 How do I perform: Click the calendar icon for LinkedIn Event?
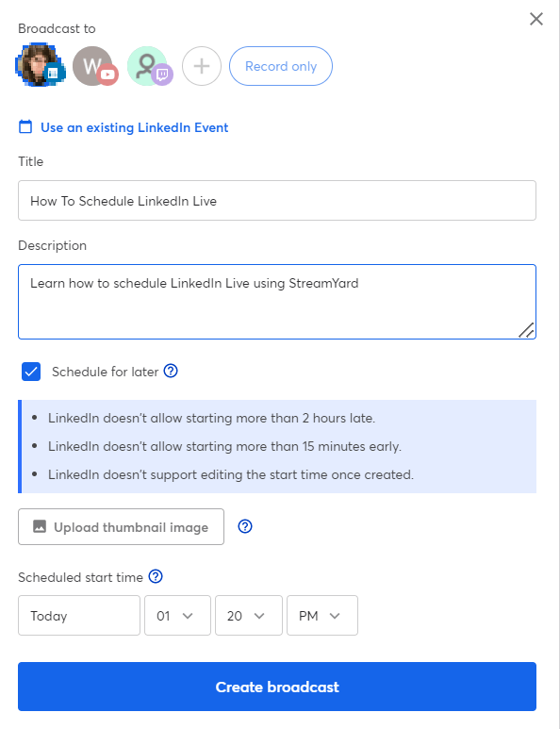coord(25,127)
